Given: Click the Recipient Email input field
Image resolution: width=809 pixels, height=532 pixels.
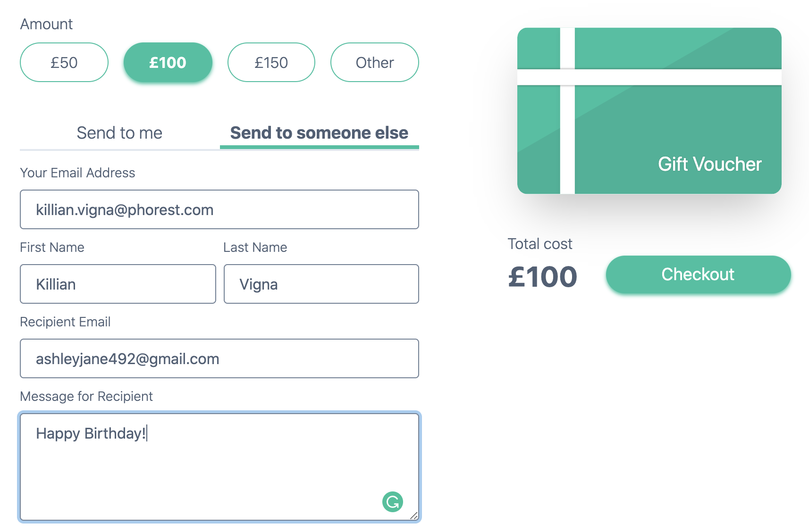Looking at the screenshot, I should 219,358.
